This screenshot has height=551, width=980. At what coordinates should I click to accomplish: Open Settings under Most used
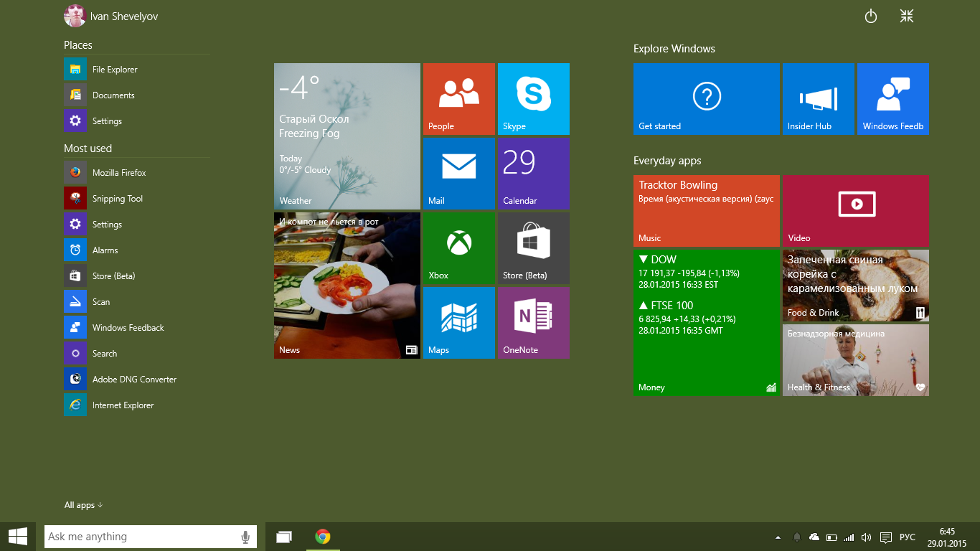pos(137,225)
